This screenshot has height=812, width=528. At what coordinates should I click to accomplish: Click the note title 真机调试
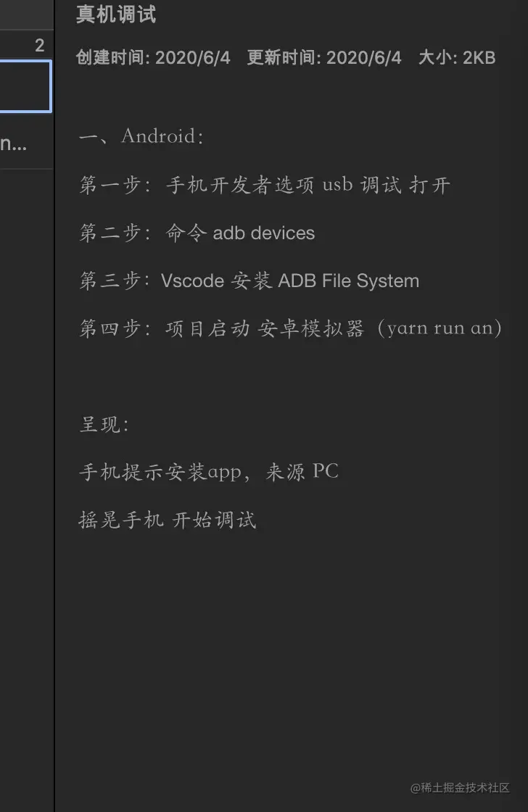(116, 14)
